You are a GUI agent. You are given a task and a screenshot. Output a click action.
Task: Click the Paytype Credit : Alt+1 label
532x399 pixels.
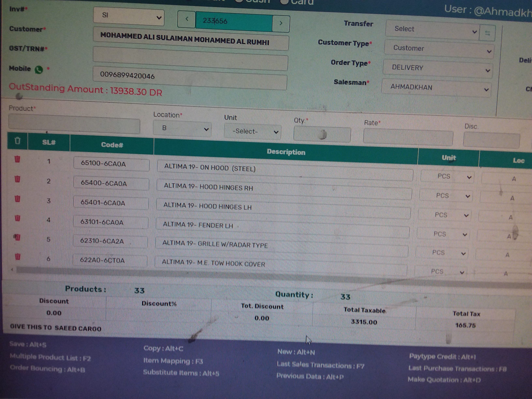[443, 357]
